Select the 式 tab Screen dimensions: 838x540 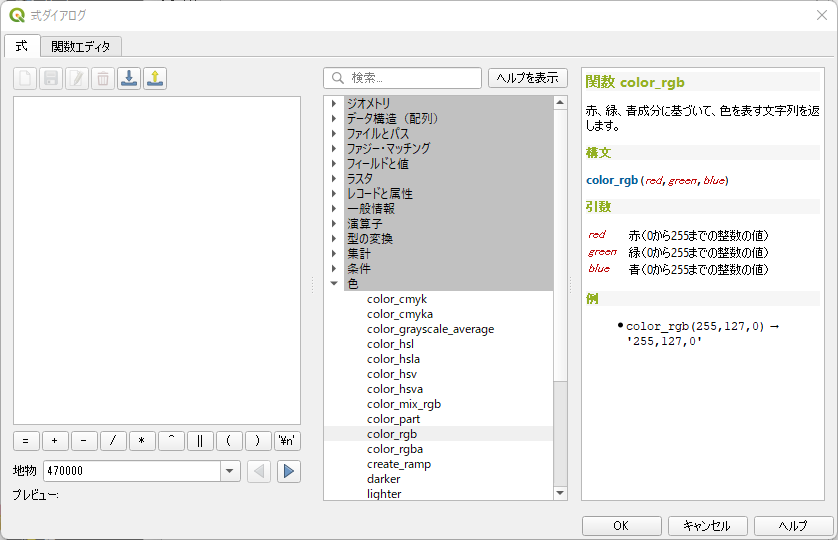(22, 46)
